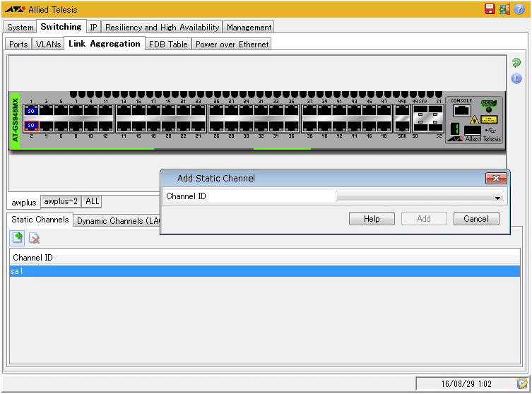Click the save configuration icon
Viewport: 532px width, 394px height.
coord(490,9)
